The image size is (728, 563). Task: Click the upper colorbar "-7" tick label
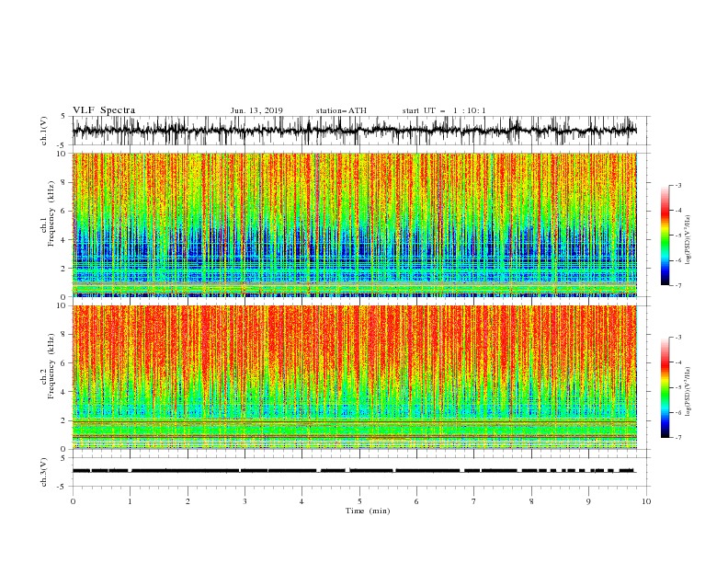(678, 285)
